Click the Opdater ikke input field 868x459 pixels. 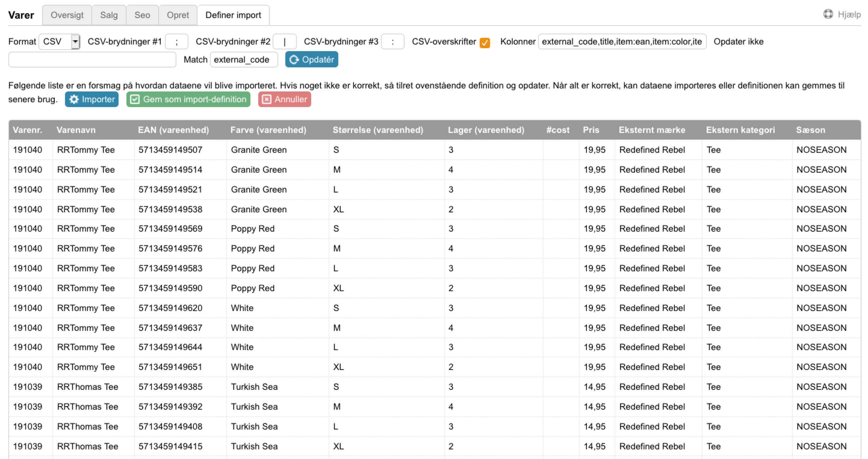point(92,60)
